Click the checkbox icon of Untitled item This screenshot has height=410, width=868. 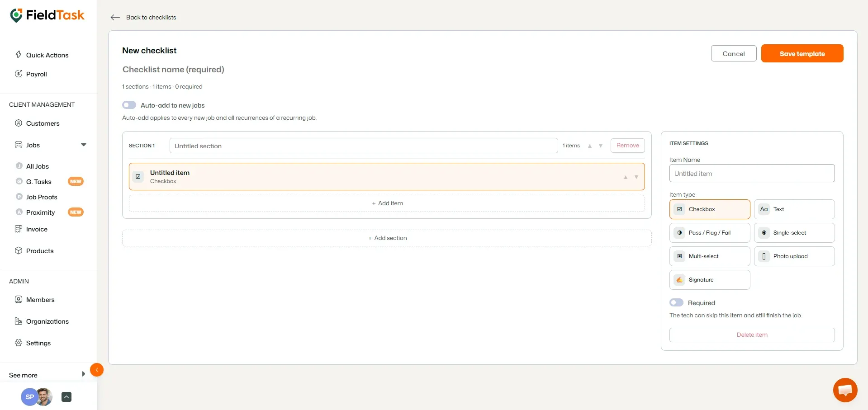pos(138,176)
